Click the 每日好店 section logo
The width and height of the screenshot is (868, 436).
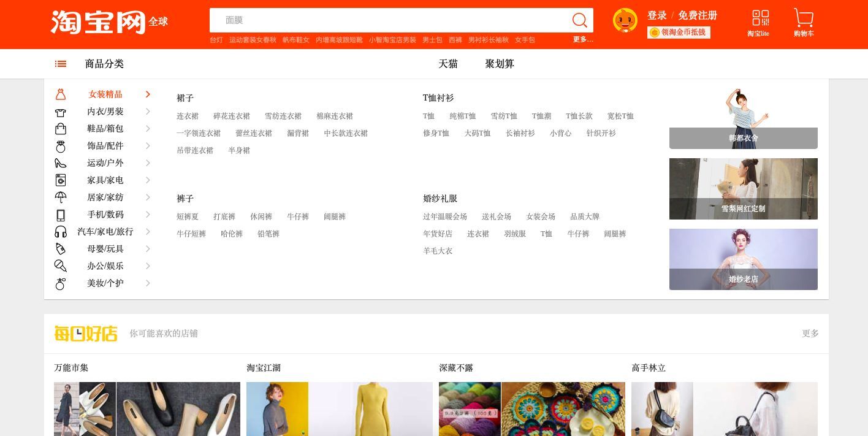click(86, 334)
